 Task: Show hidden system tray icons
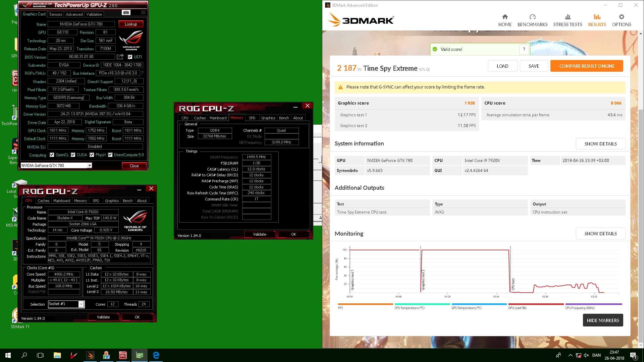pyautogui.click(x=570, y=355)
